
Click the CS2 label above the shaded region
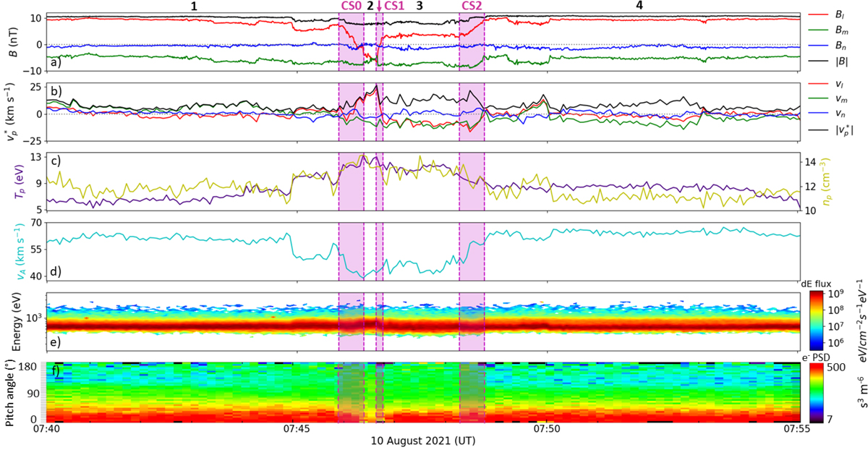(472, 6)
